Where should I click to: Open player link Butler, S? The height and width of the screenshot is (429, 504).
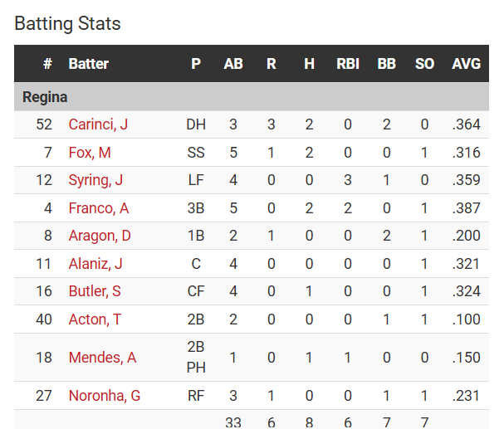click(x=95, y=291)
